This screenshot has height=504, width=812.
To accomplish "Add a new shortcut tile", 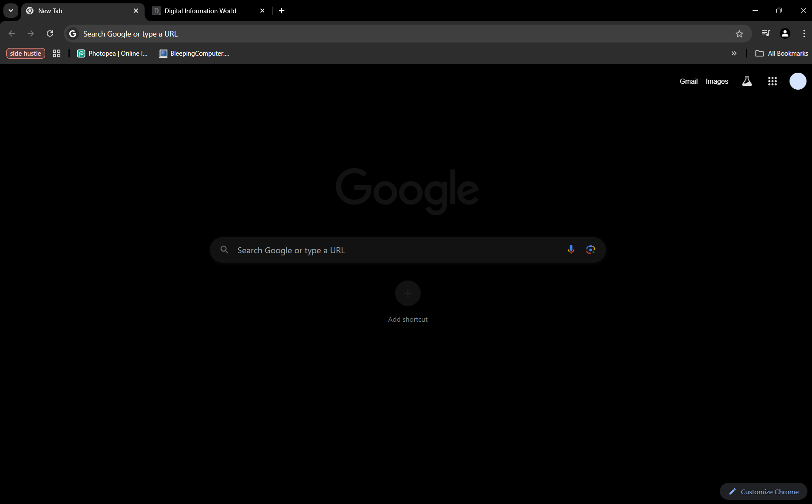I will [408, 293].
